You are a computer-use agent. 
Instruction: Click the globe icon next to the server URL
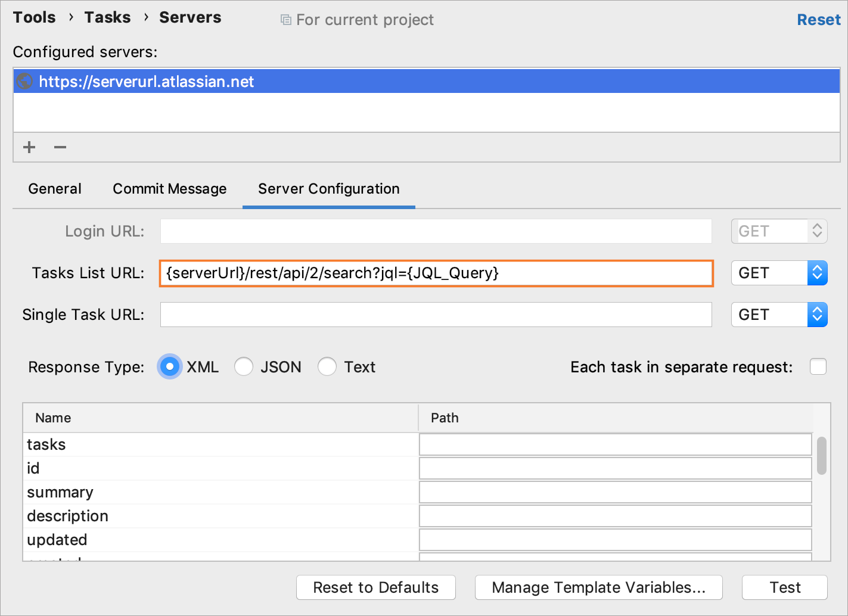[x=23, y=81]
